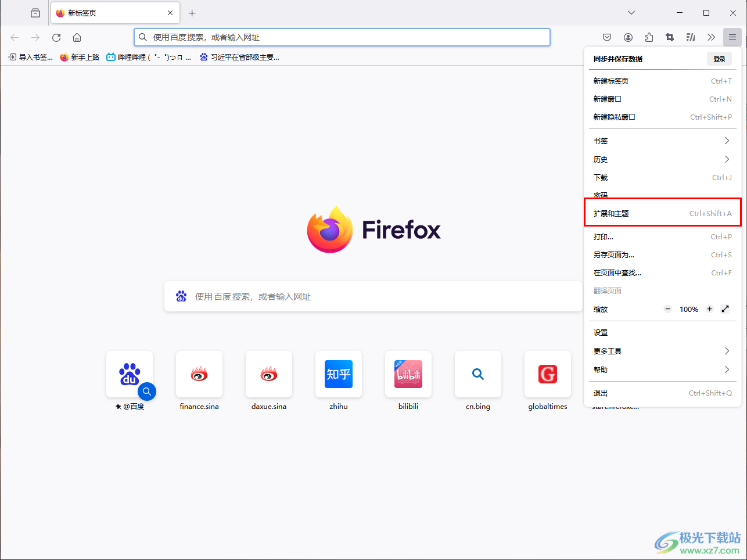Save page to Pocket icon

(607, 37)
